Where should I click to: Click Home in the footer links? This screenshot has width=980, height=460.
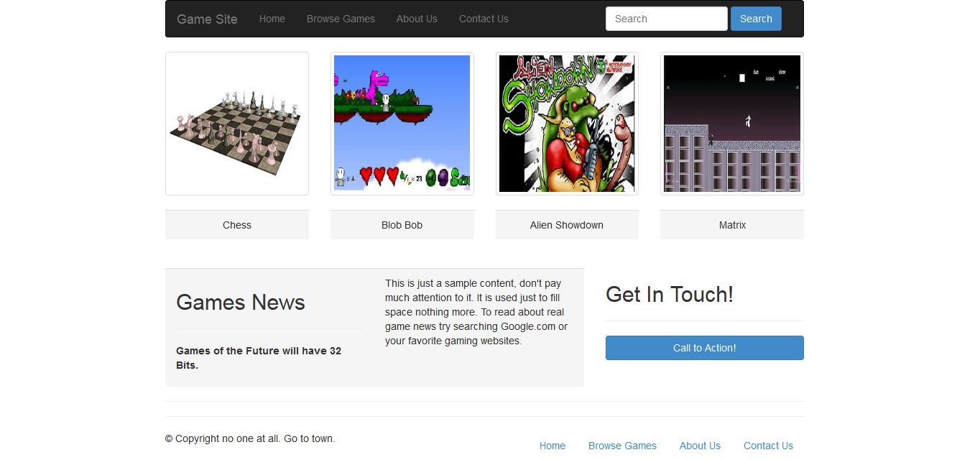click(x=552, y=446)
